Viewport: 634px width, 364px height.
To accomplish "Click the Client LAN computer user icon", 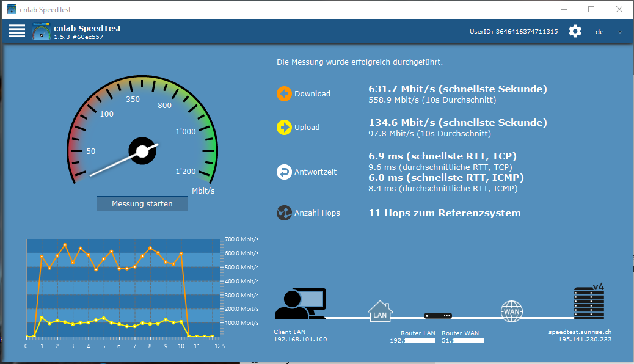I will (x=300, y=305).
